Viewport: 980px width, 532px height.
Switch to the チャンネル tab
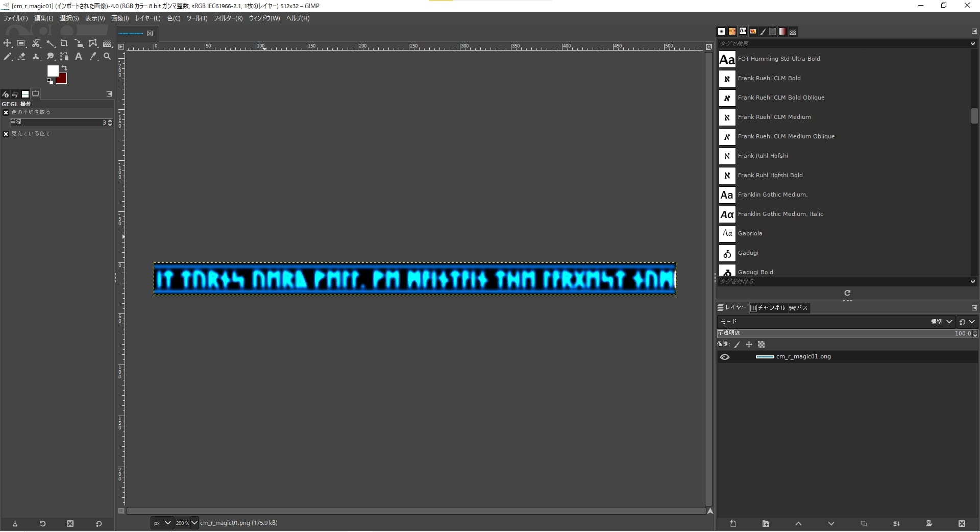[769, 308]
